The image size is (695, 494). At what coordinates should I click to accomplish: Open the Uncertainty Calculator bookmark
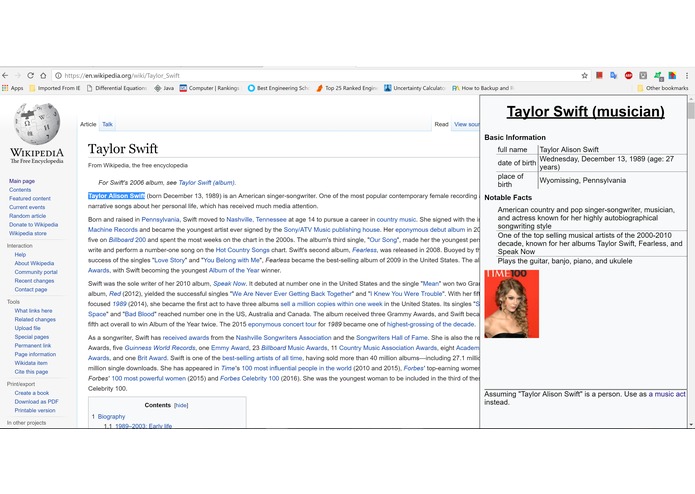tap(414, 88)
